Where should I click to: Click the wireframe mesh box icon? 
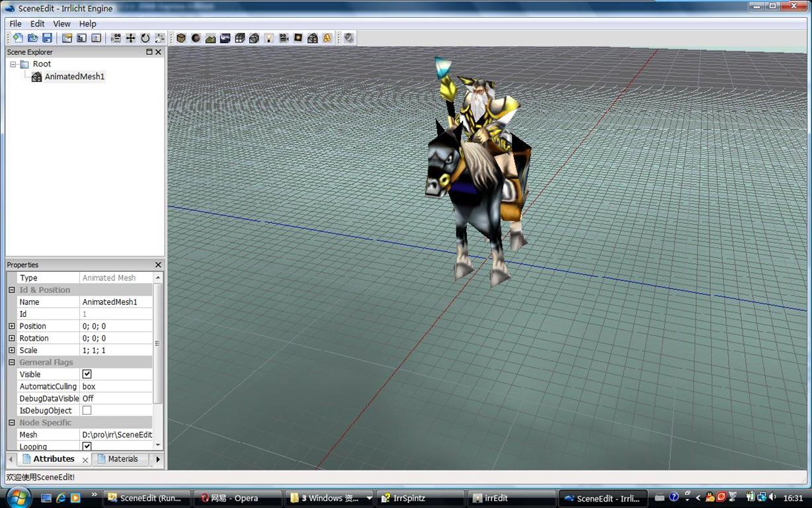(x=254, y=38)
